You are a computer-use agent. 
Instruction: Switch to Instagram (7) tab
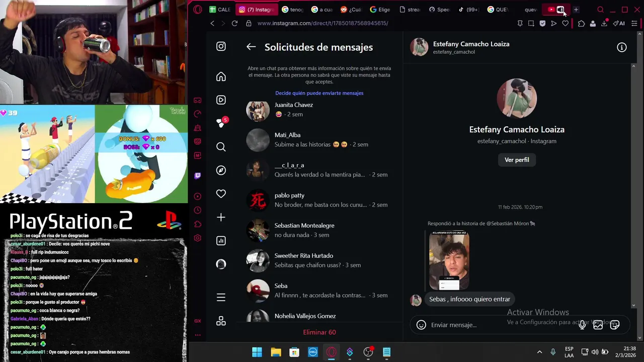click(257, 10)
